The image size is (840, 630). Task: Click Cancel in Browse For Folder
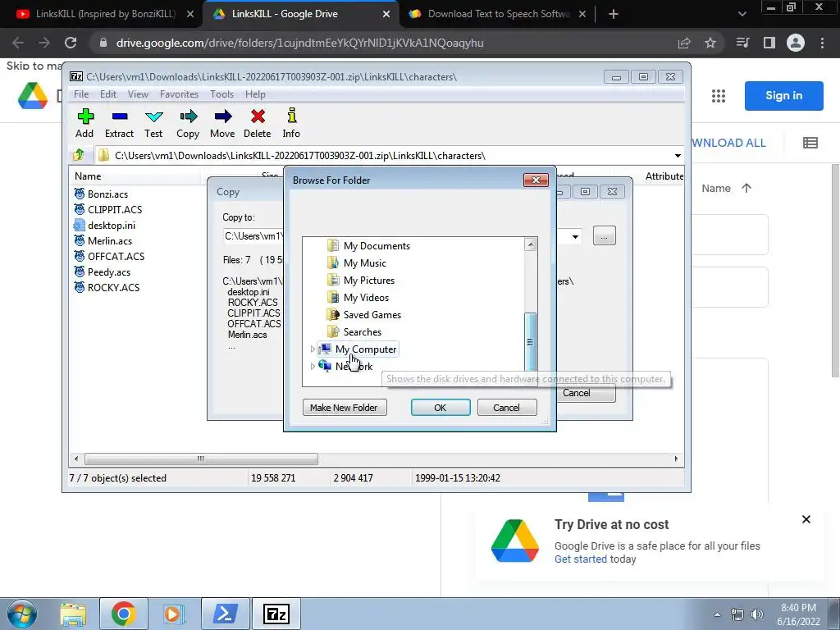click(506, 408)
